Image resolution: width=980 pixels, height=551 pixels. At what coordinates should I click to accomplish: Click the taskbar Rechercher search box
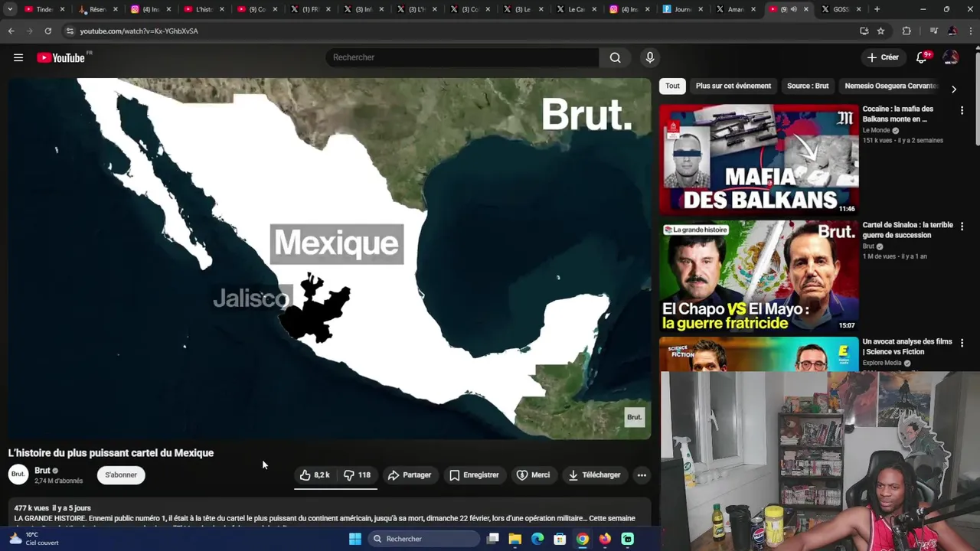pos(424,539)
